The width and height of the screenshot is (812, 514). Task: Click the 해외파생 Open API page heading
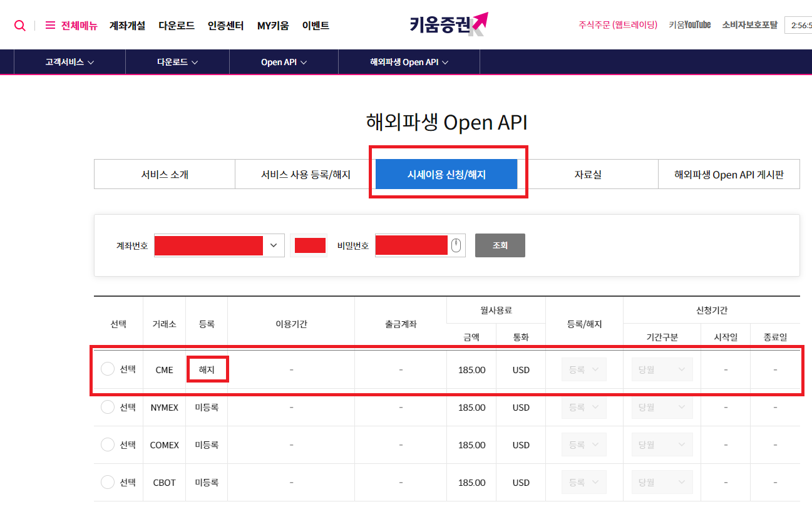tap(446, 122)
